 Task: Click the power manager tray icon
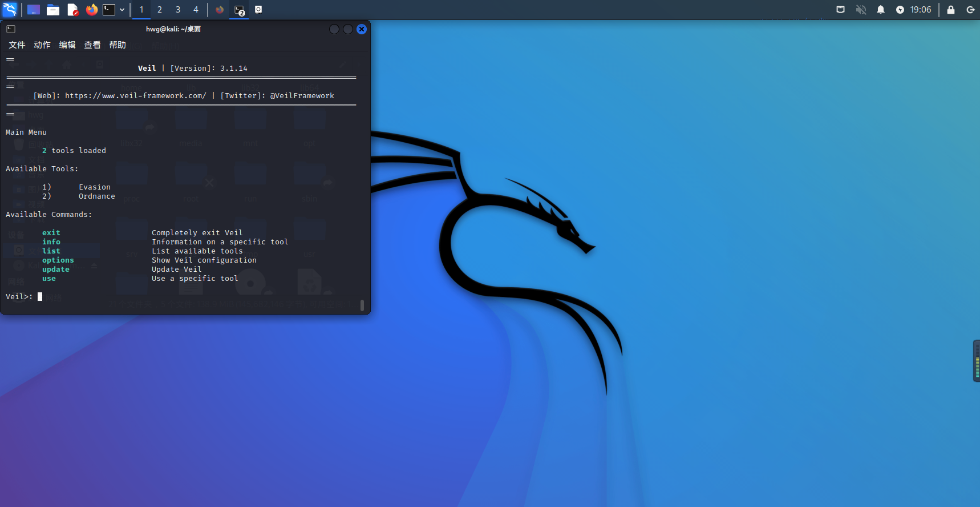tap(900, 10)
